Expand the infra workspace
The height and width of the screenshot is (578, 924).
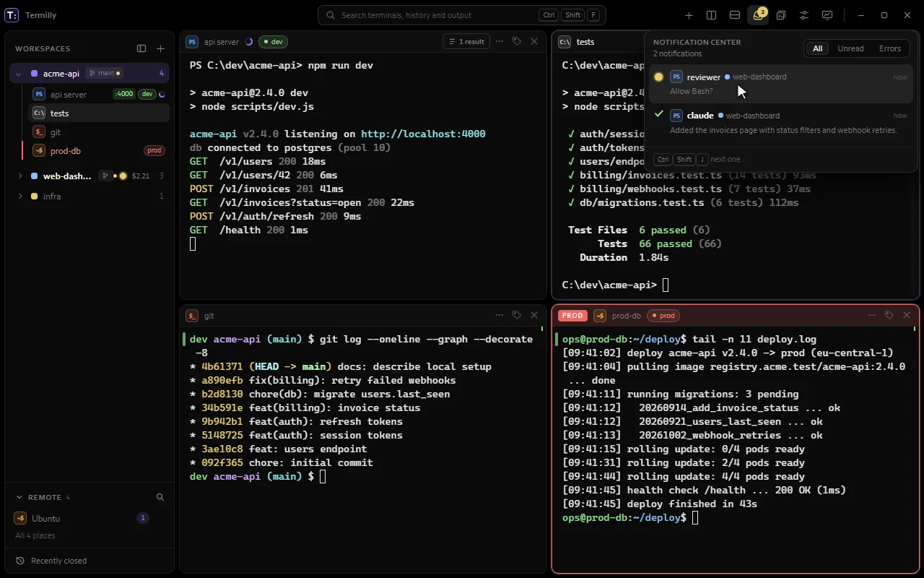[x=20, y=196]
